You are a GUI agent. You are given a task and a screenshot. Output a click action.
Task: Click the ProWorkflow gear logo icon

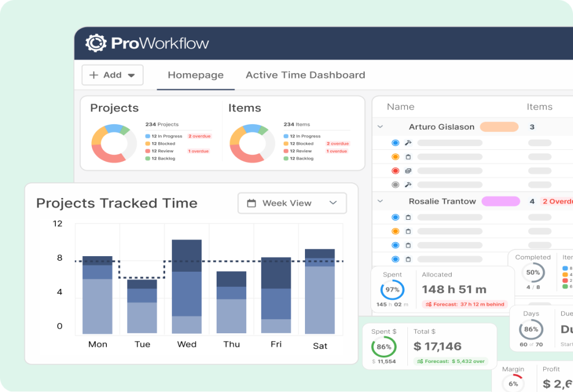96,43
